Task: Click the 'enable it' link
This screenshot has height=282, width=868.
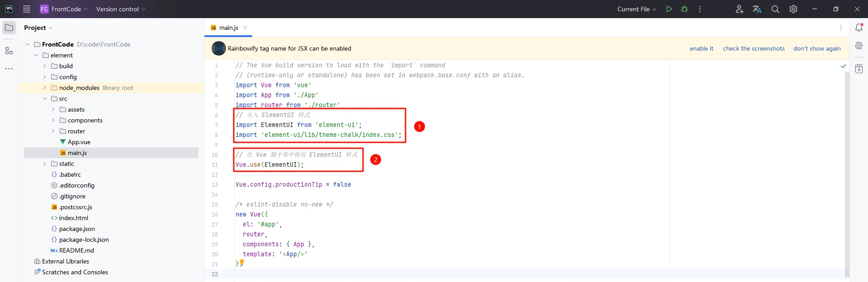Action: coord(701,48)
